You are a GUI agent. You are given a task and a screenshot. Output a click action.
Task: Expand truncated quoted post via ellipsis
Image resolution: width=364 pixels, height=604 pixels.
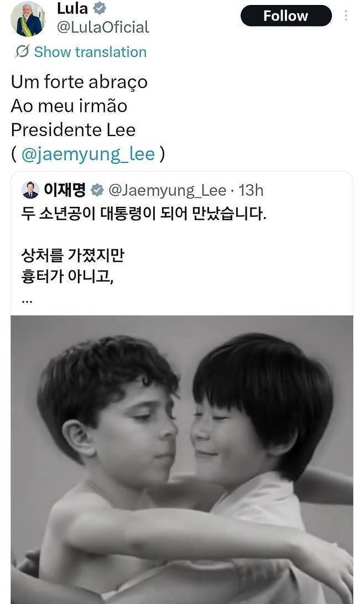pyautogui.click(x=27, y=300)
